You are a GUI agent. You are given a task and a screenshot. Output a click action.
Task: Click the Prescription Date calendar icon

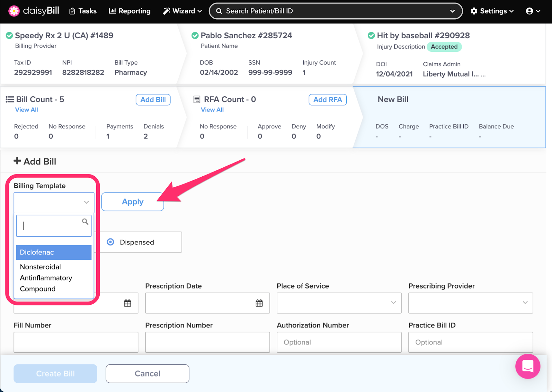(259, 303)
